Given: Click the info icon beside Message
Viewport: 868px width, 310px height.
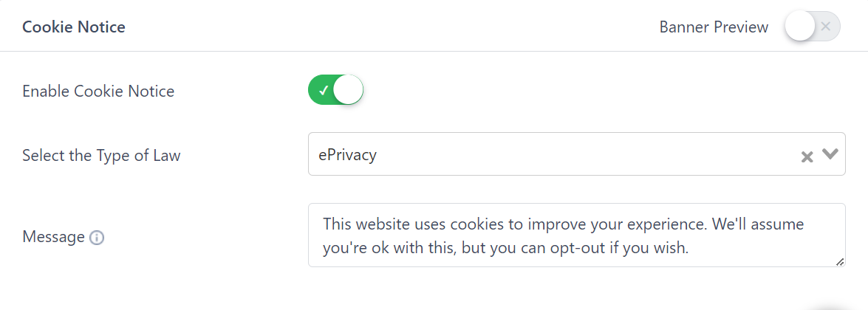Looking at the screenshot, I should click(97, 238).
